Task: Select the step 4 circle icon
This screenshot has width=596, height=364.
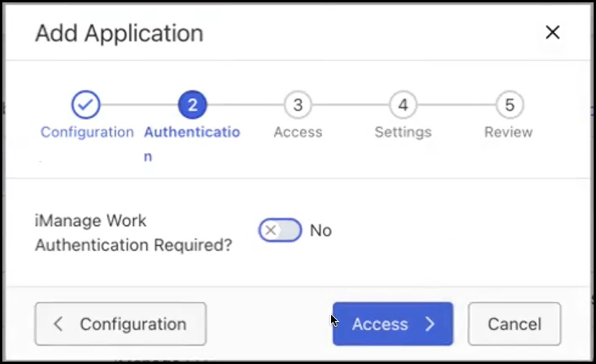Action: click(403, 105)
